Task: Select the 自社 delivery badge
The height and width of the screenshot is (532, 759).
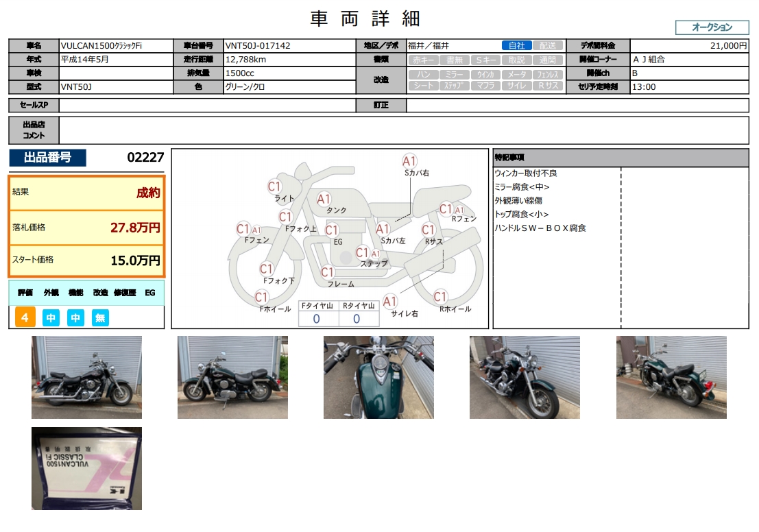Action: pos(517,45)
